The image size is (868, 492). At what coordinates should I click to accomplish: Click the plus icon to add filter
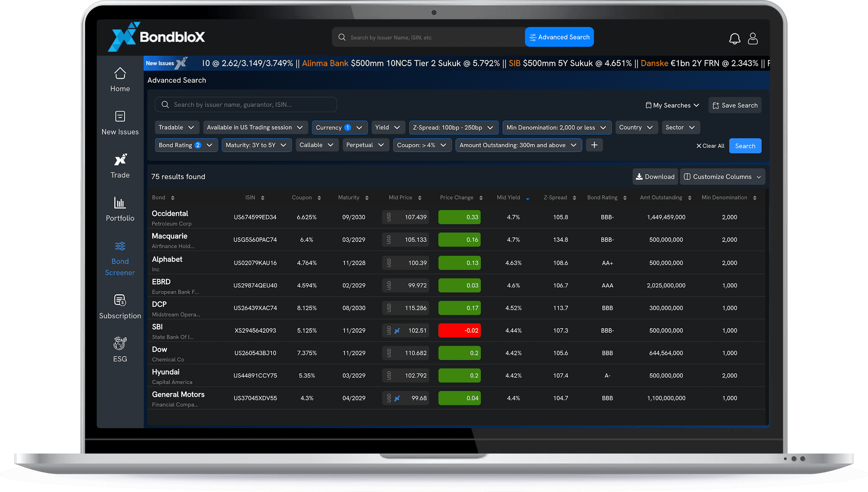pos(594,145)
